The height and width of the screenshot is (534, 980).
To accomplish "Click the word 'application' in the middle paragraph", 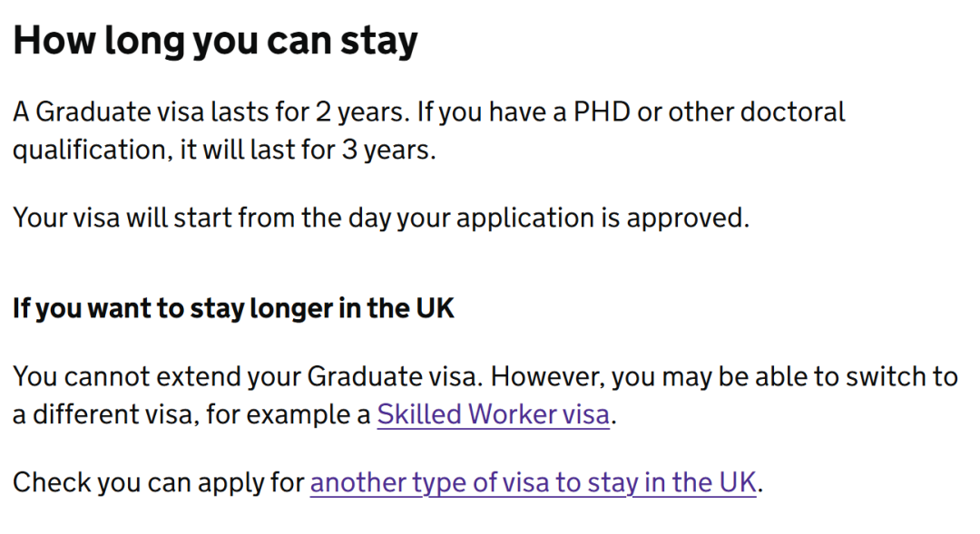I will (x=525, y=218).
